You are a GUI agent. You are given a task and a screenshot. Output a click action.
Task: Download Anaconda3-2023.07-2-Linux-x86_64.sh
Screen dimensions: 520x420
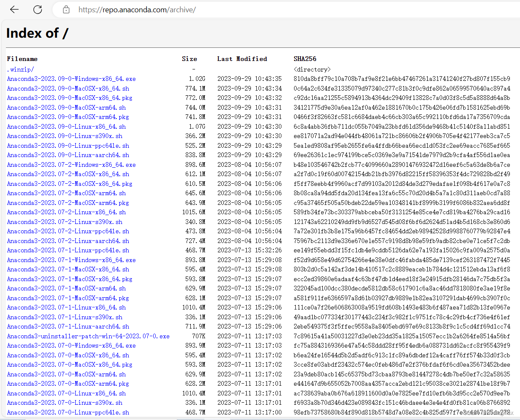coord(66,212)
